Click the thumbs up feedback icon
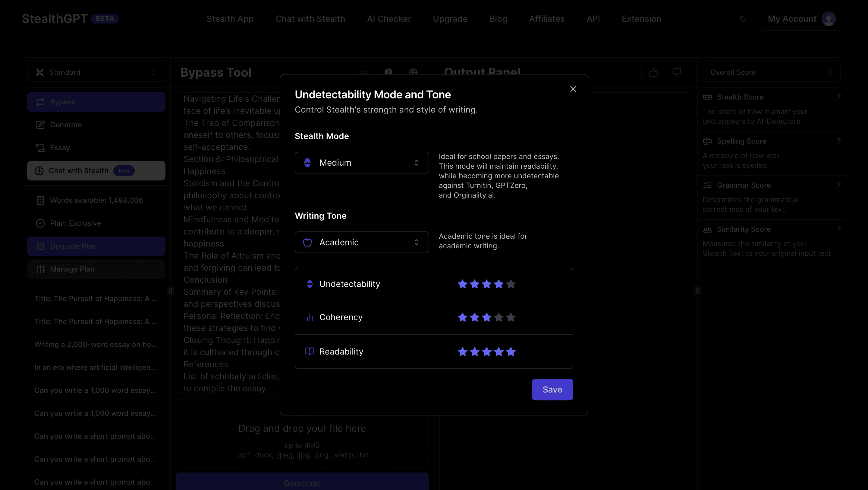868x490 pixels. [653, 72]
